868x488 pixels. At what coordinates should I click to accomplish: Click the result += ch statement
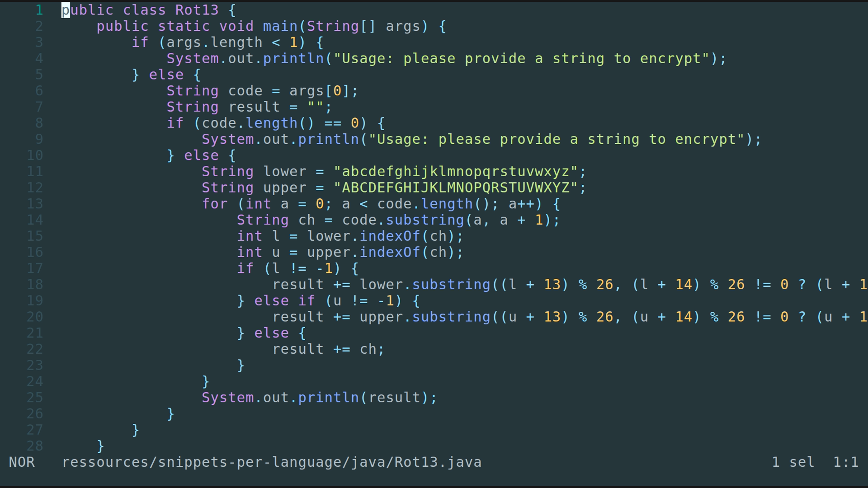[x=328, y=349]
